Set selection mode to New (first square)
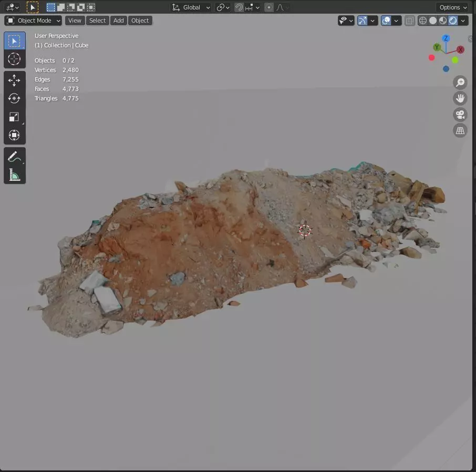The height and width of the screenshot is (472, 476). pyautogui.click(x=50, y=7)
